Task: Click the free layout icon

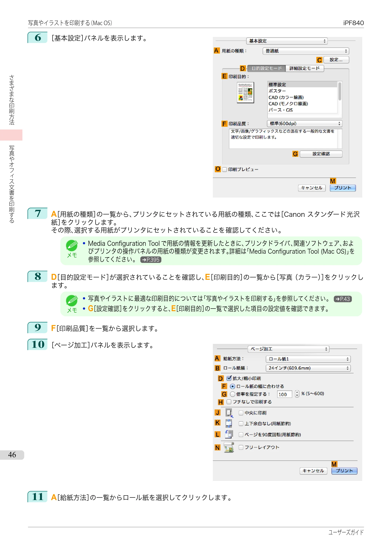Action: [x=229, y=447]
